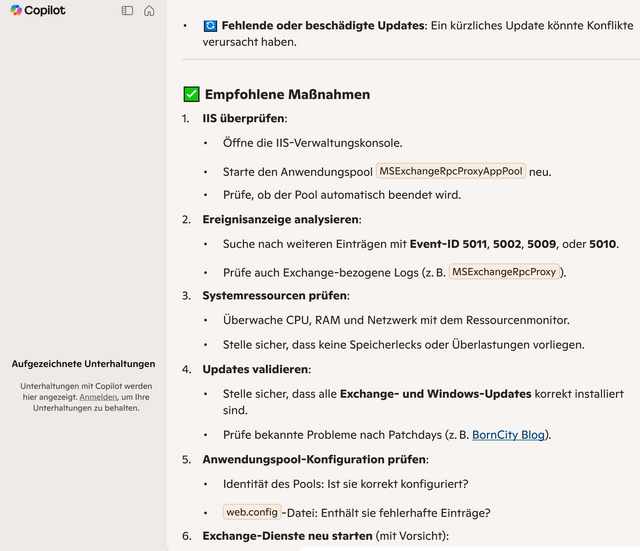640x551 pixels.
Task: Click the blue update sync emoji icon
Action: pyautogui.click(x=210, y=25)
